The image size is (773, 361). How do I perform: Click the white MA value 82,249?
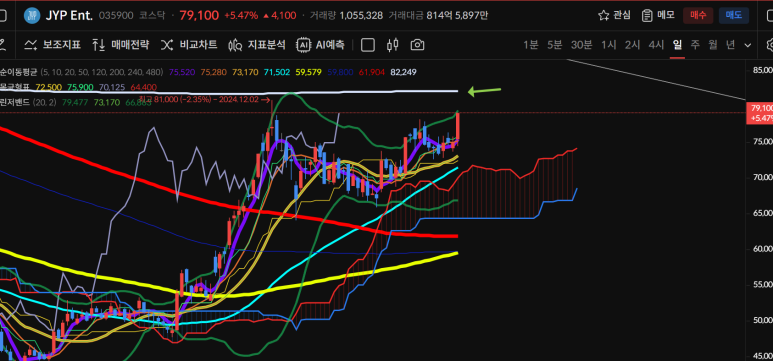[403, 72]
